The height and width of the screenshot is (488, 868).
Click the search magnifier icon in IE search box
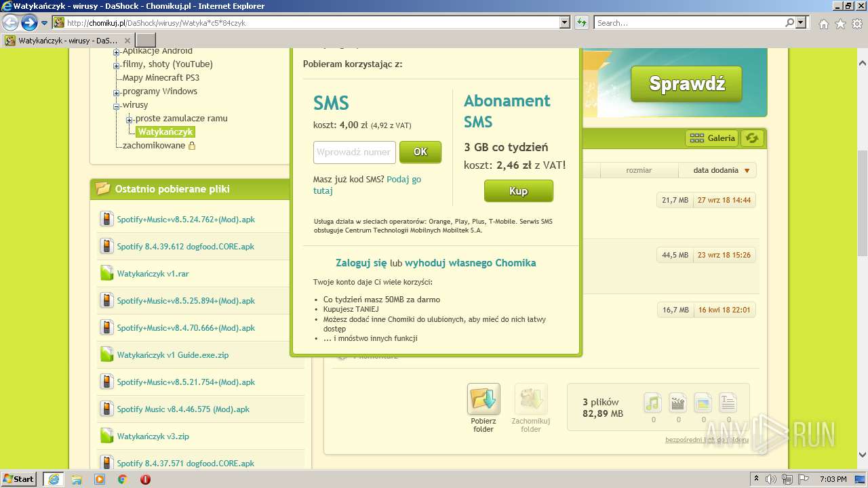789,22
